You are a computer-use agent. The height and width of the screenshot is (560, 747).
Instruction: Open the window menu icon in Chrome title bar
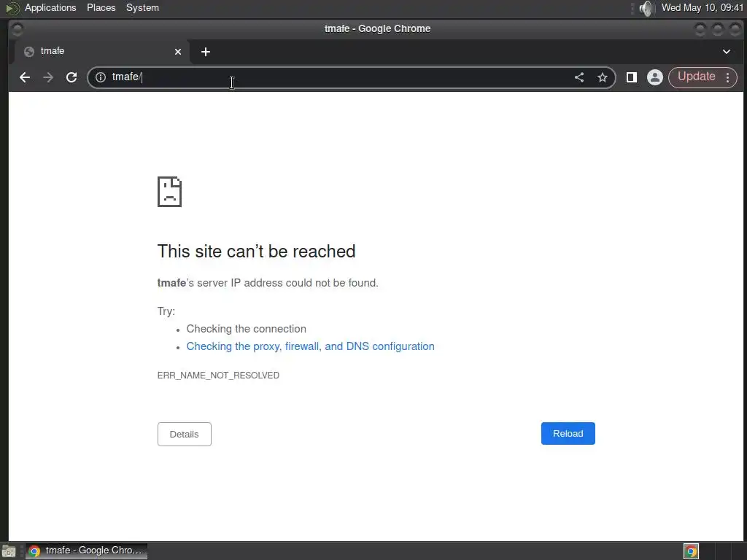point(18,29)
